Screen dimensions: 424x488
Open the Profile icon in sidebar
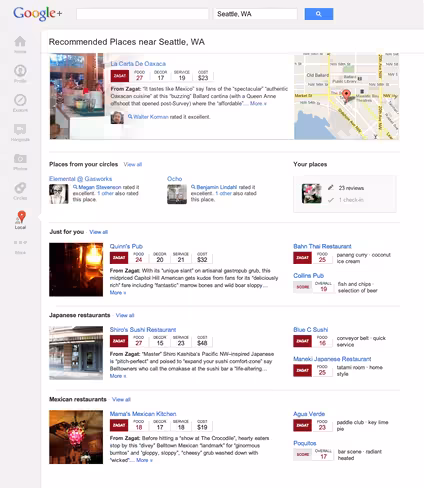click(20, 71)
